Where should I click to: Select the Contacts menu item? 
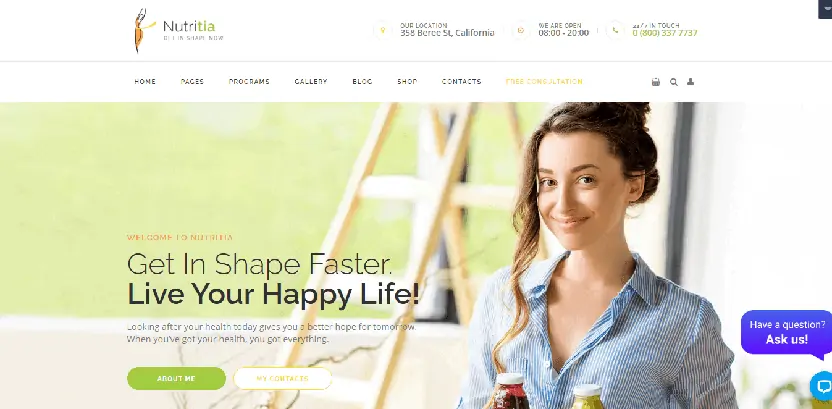[462, 82]
